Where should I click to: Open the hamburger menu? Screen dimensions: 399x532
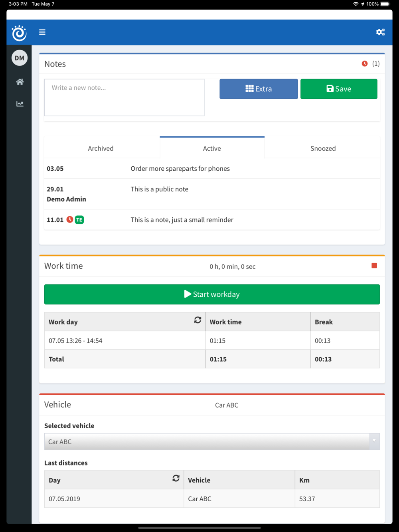(x=42, y=32)
